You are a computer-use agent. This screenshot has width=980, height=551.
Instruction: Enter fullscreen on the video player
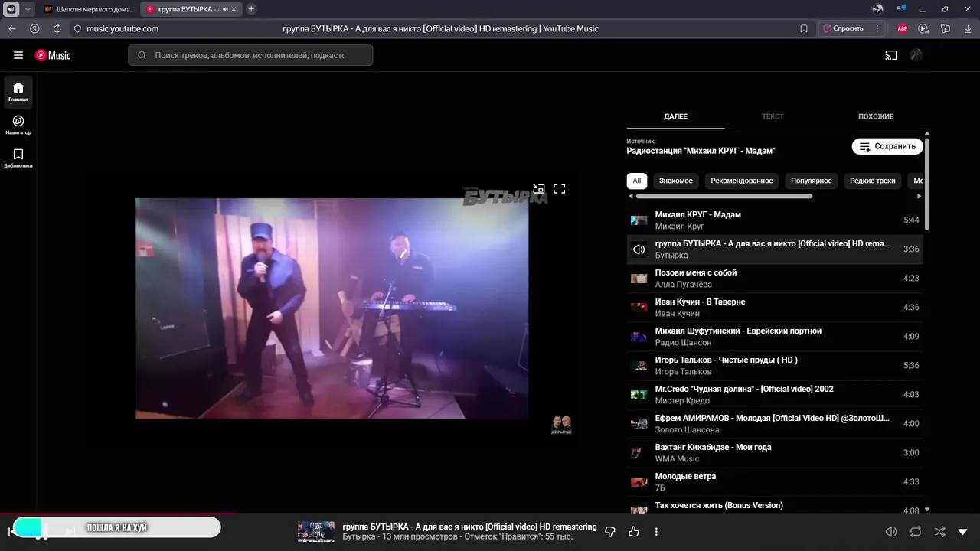click(x=560, y=188)
